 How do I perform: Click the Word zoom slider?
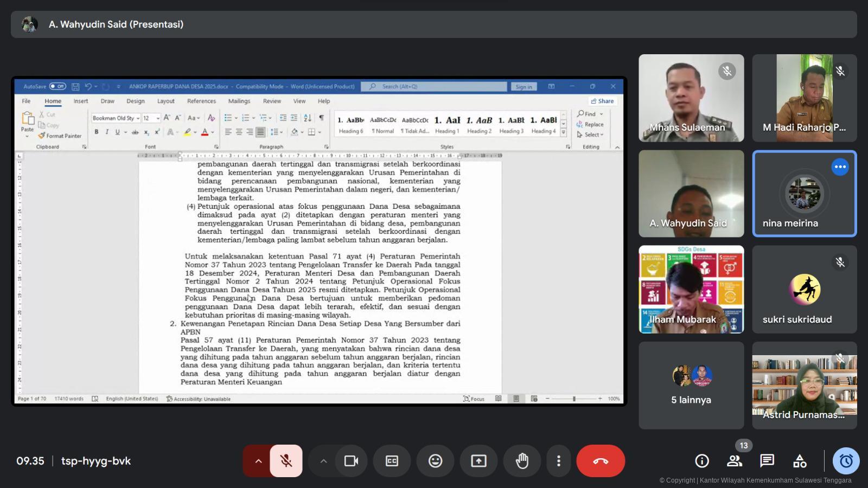tap(574, 399)
